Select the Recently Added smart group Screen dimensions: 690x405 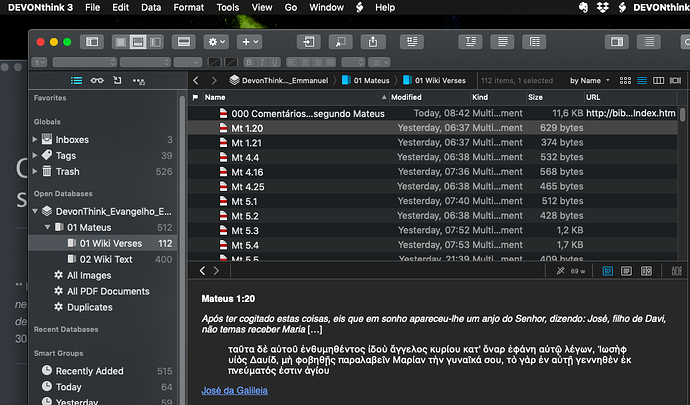point(90,371)
